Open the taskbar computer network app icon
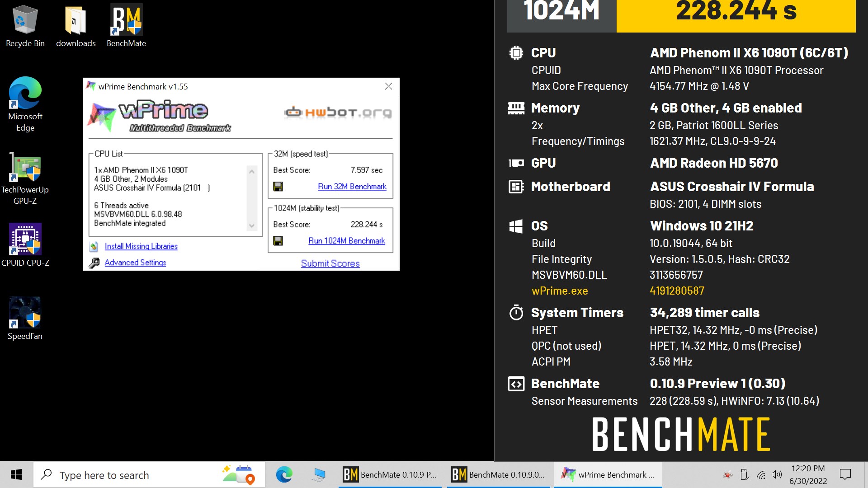868x488 pixels. [319, 475]
